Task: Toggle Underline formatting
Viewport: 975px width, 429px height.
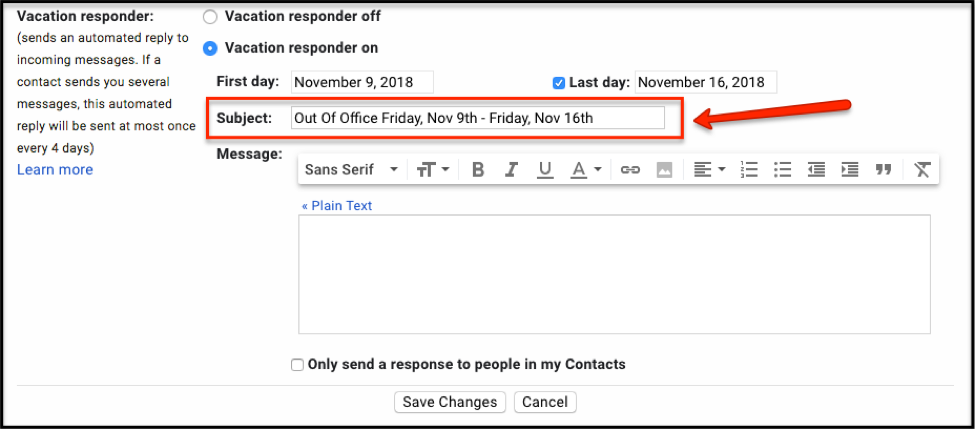Action: pos(544,170)
